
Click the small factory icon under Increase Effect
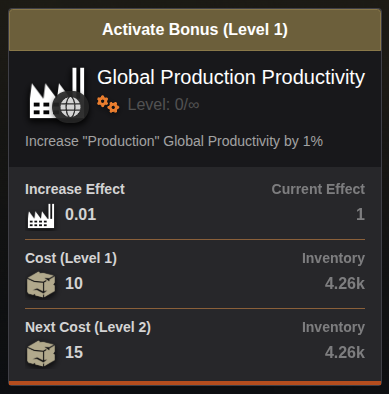(41, 216)
